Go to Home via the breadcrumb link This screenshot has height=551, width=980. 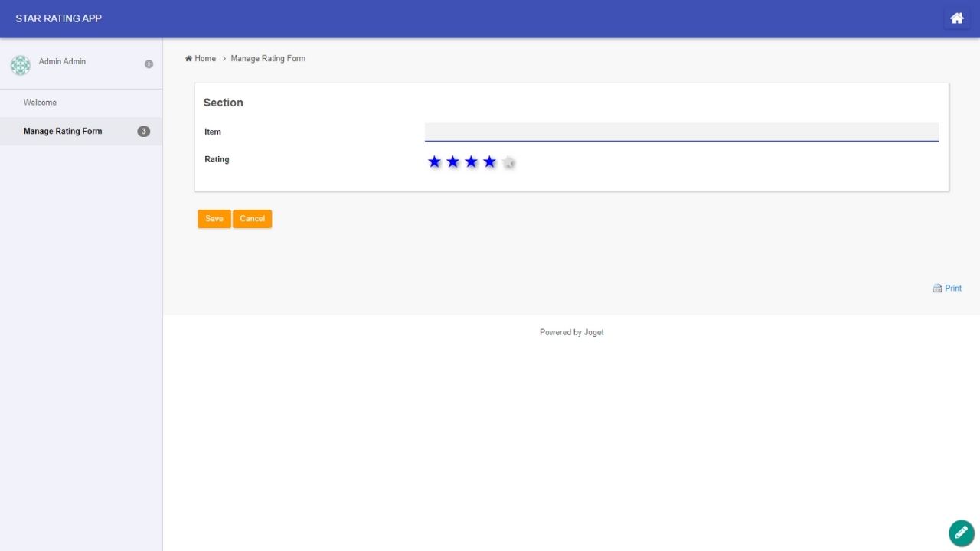click(x=204, y=59)
